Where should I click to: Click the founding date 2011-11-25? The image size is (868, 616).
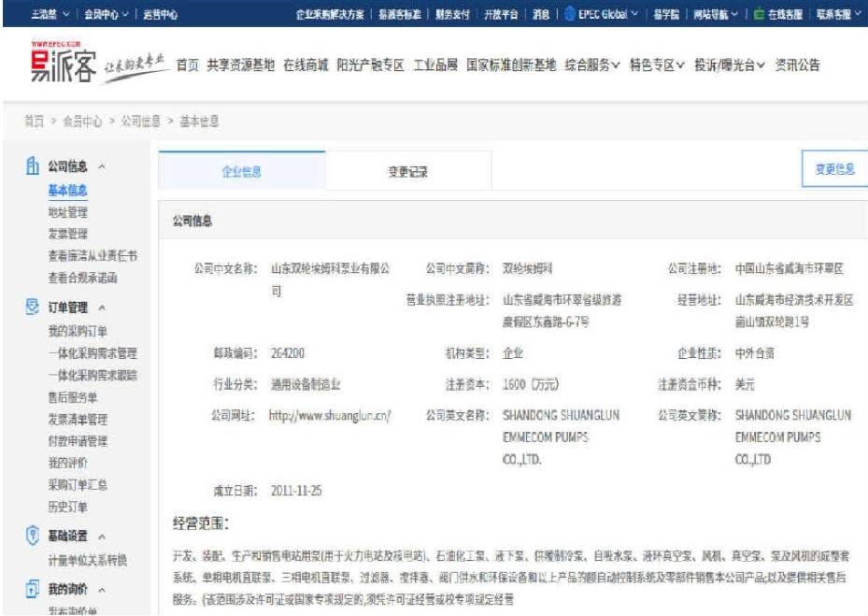(x=296, y=491)
